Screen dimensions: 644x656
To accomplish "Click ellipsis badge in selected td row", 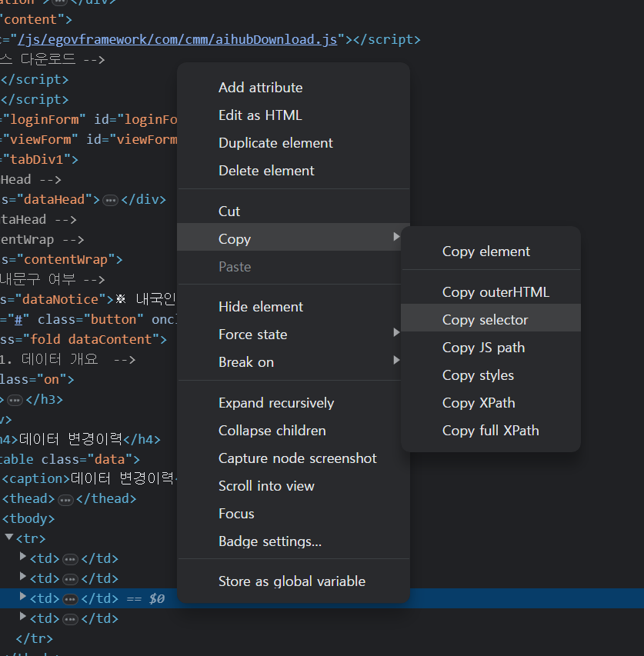I will 70,600.
